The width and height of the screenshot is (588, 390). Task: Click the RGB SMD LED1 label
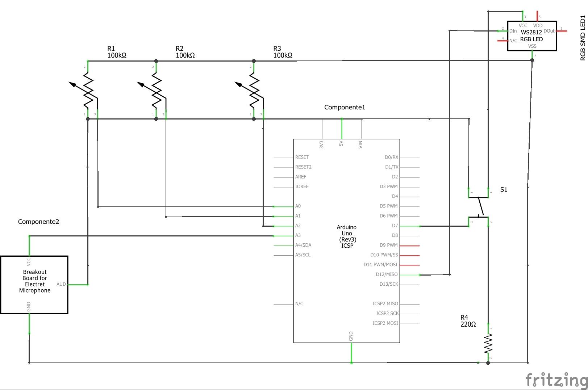583,38
